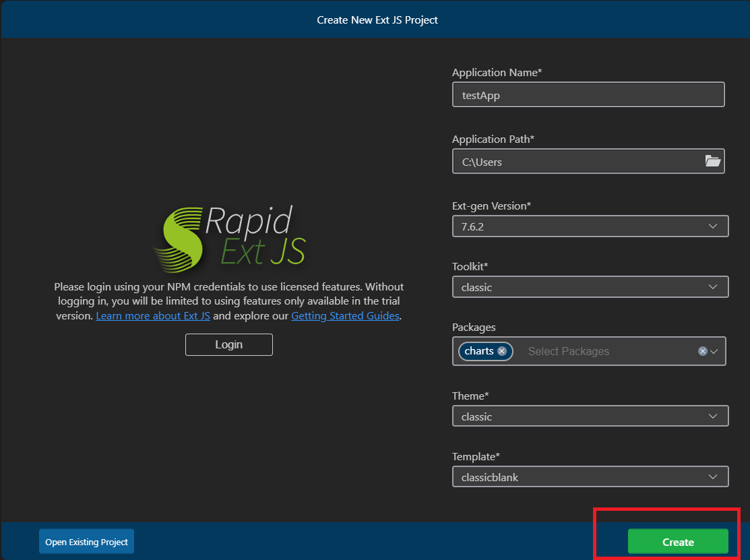Select the charts package chip label
Viewport: 750px width, 560px height.
pyautogui.click(x=478, y=351)
